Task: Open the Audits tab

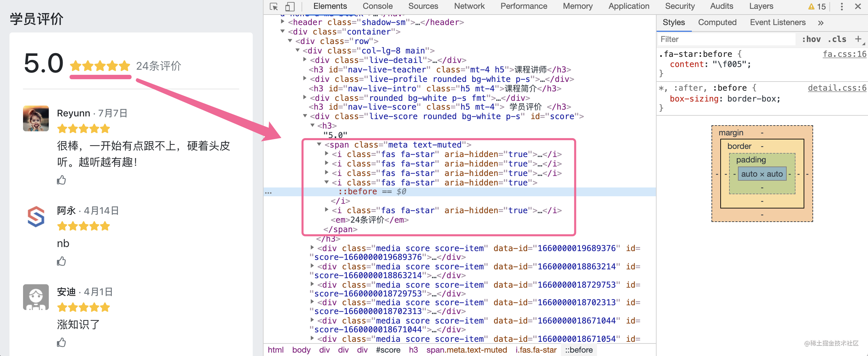Action: pyautogui.click(x=722, y=6)
